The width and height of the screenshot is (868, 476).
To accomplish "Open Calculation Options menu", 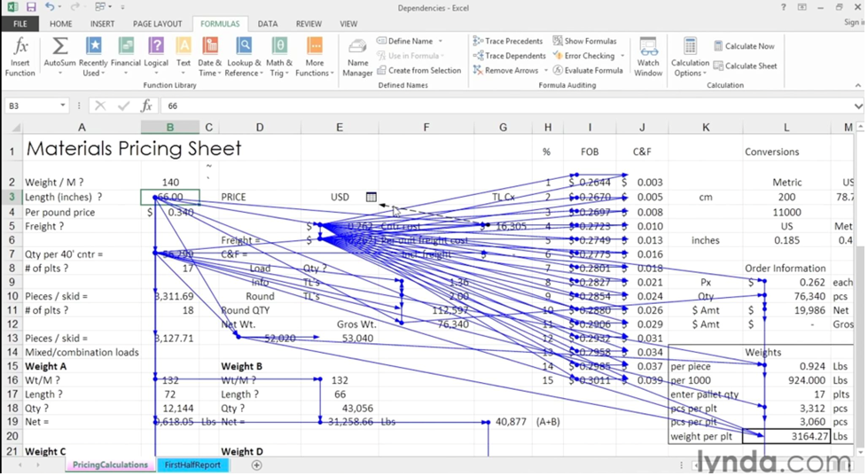I will coord(690,57).
